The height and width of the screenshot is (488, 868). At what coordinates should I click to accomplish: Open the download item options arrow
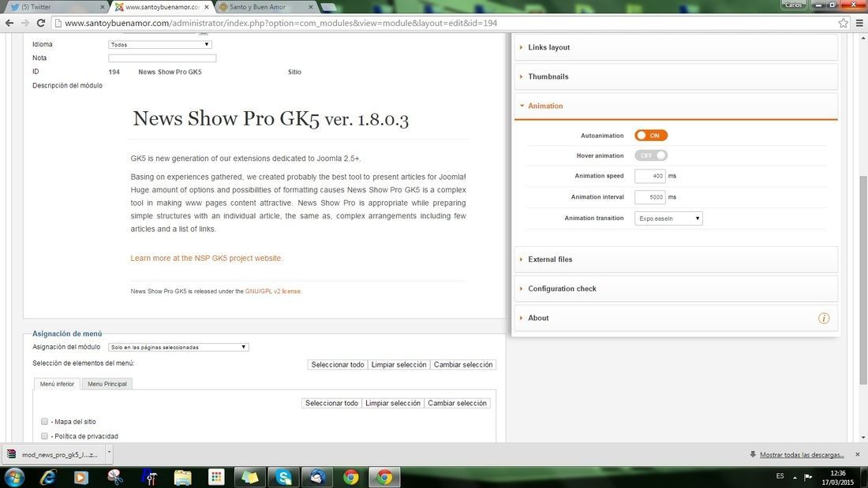[x=109, y=453]
